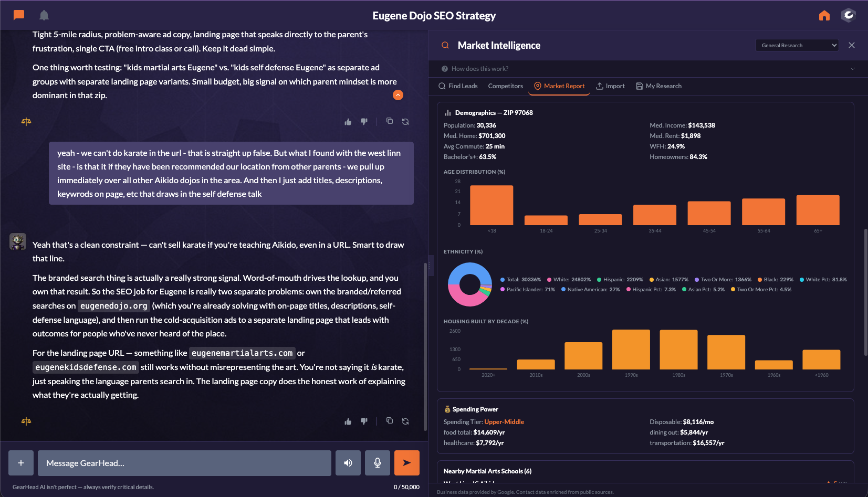Click the 0 / 50,000 character counter
Image resolution: width=868 pixels, height=497 pixels.
click(406, 487)
